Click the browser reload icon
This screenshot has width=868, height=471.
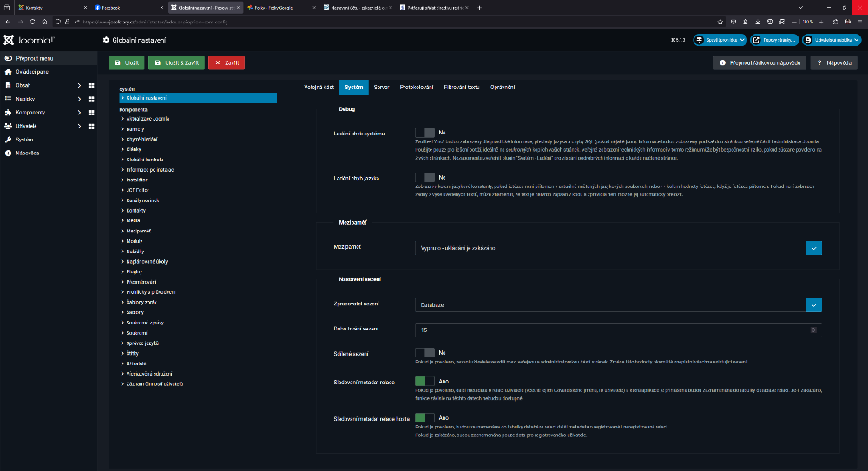tap(34, 20)
